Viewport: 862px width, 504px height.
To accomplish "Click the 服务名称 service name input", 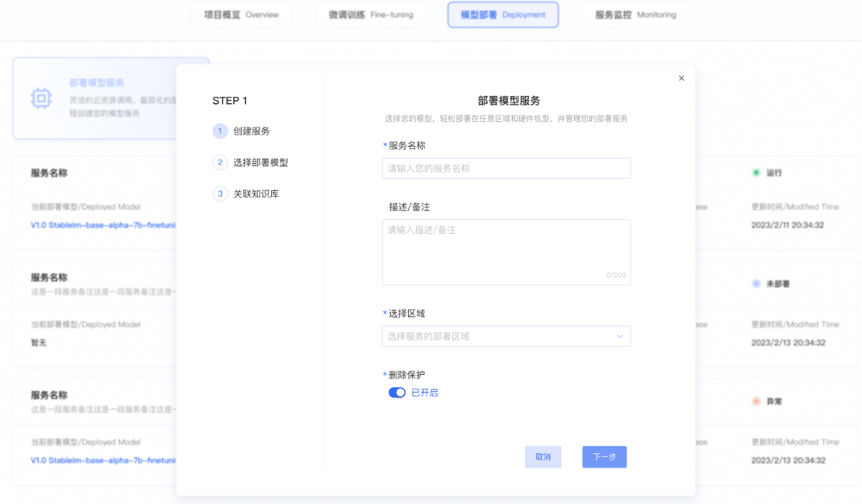I will (x=506, y=168).
